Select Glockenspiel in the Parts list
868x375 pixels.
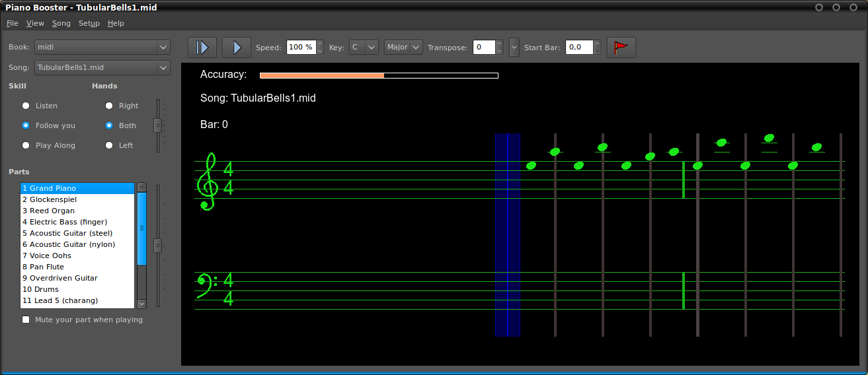(50, 199)
